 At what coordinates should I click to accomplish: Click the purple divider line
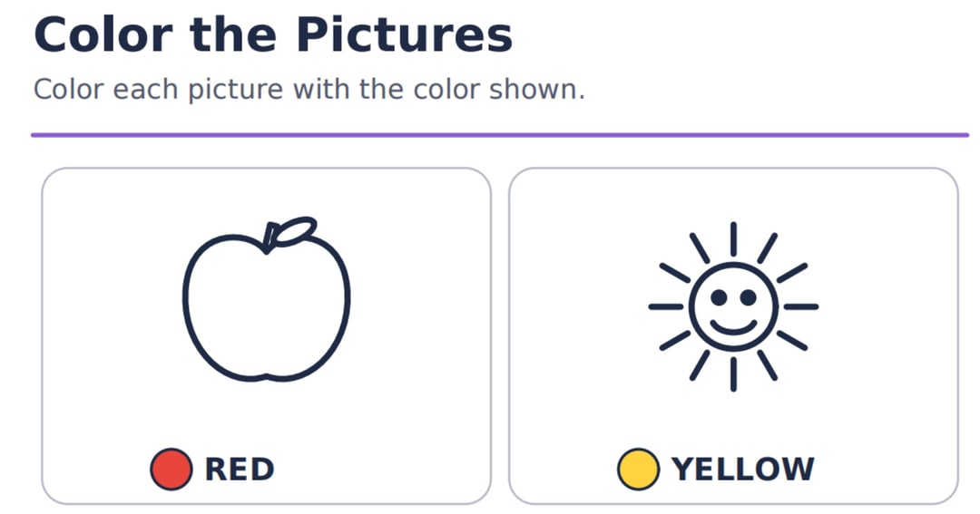coord(500,135)
